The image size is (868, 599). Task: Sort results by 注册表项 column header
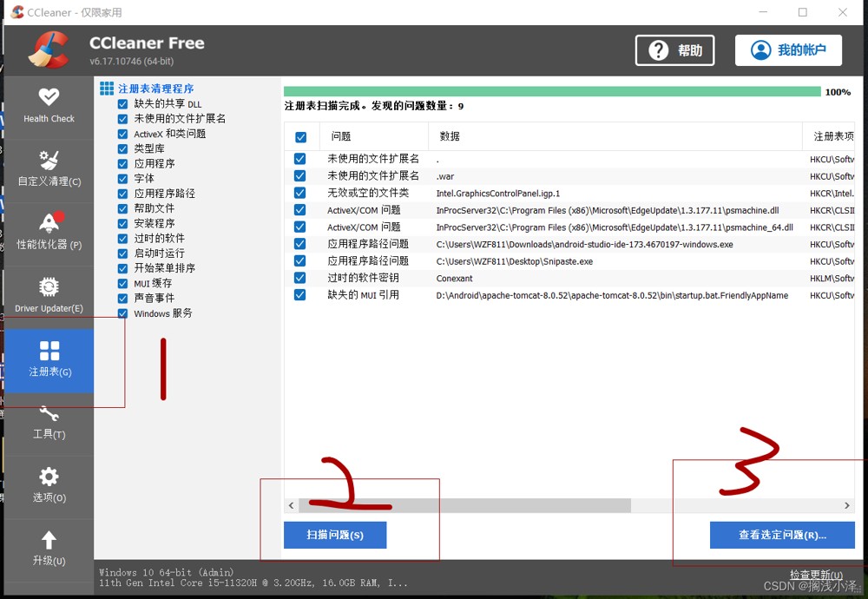(829, 137)
